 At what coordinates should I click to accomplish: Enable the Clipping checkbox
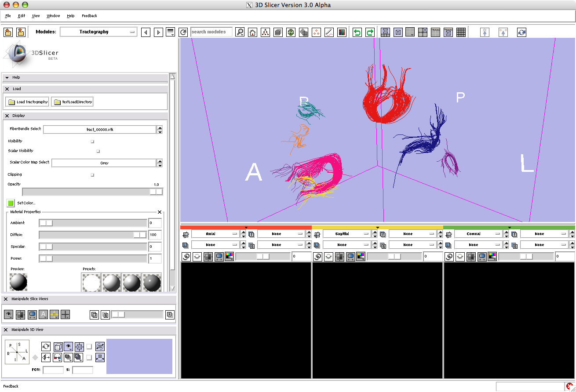(x=92, y=175)
